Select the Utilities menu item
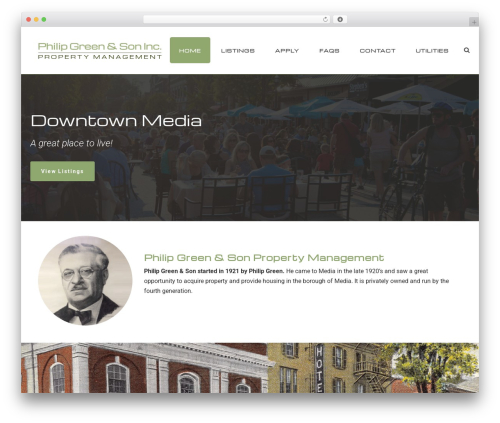 click(x=432, y=51)
